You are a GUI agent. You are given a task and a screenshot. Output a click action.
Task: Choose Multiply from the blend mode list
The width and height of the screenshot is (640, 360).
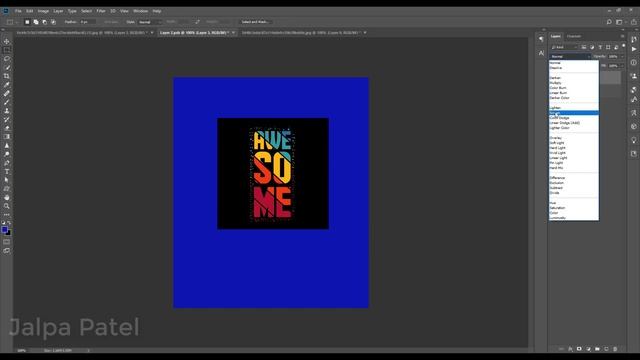[574, 83]
